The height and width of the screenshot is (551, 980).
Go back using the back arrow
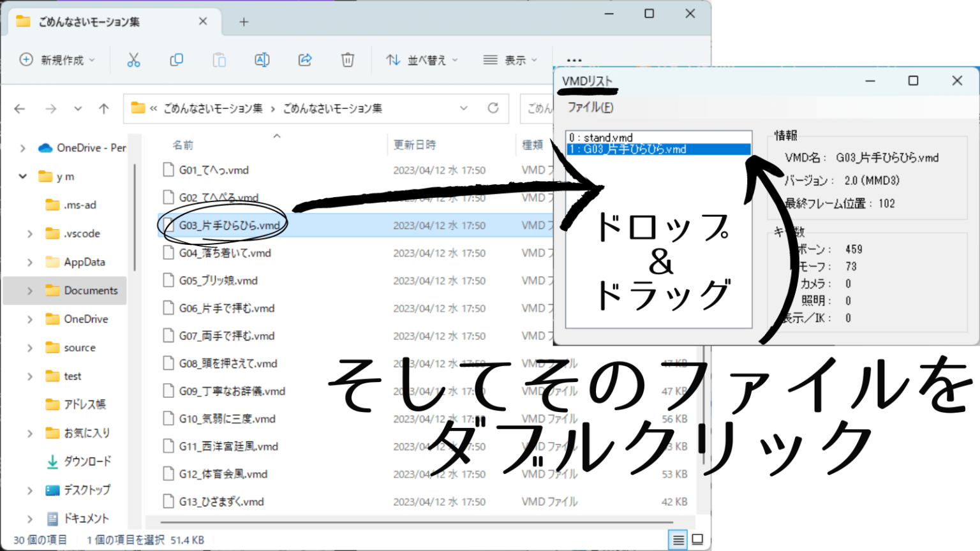pos(20,108)
